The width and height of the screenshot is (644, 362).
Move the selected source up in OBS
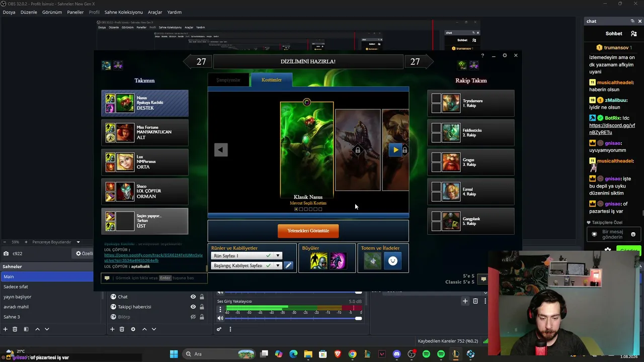click(x=144, y=329)
